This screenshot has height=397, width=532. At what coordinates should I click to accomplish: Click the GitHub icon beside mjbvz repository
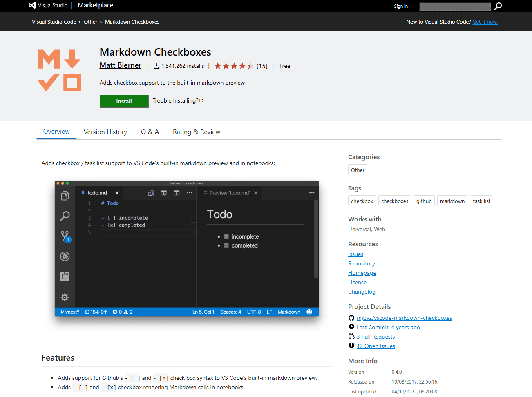[x=351, y=318]
